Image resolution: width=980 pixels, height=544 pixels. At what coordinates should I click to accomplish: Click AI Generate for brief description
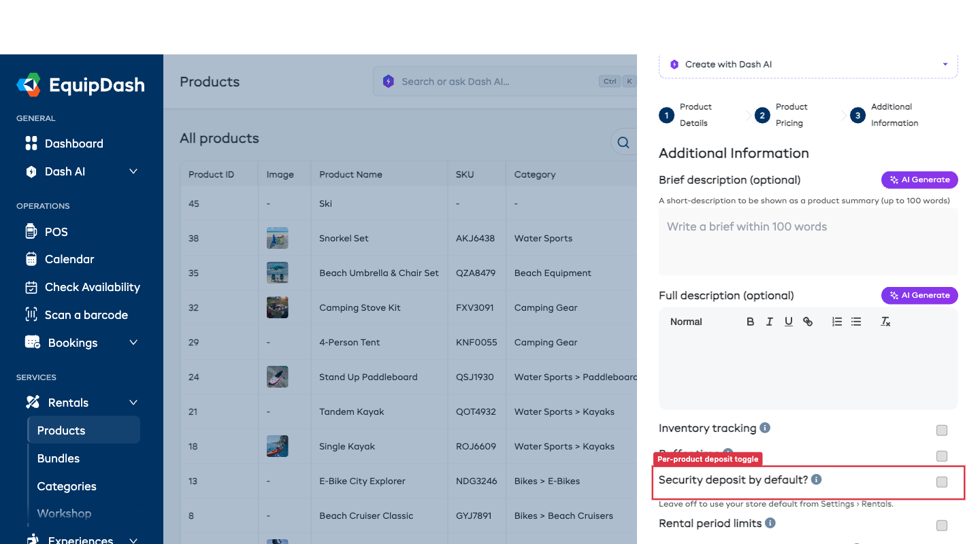click(x=919, y=180)
